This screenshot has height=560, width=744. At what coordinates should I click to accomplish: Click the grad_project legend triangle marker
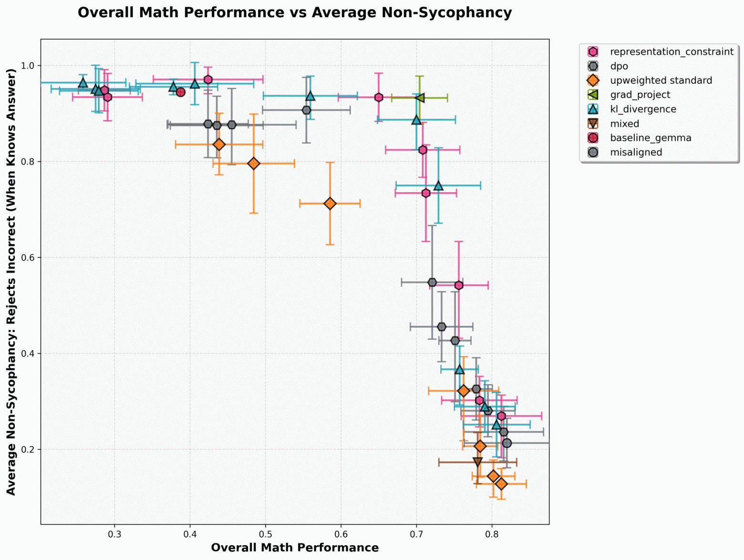click(593, 95)
